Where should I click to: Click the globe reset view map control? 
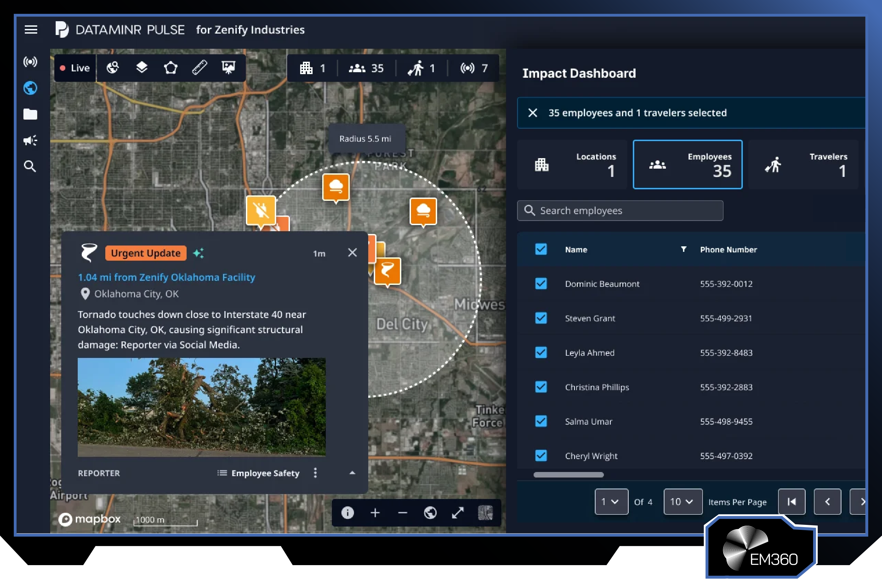pos(430,513)
